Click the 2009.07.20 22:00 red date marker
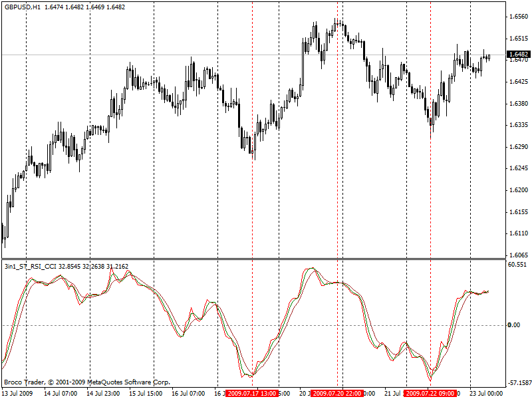 tap(336, 393)
